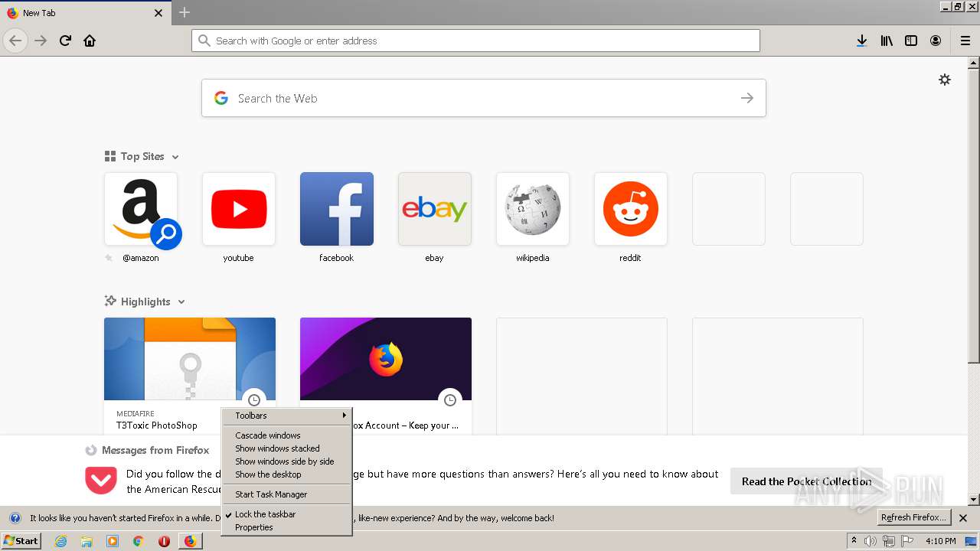980x551 pixels.
Task: Click the Messages from Firefox icon
Action: coord(91,450)
